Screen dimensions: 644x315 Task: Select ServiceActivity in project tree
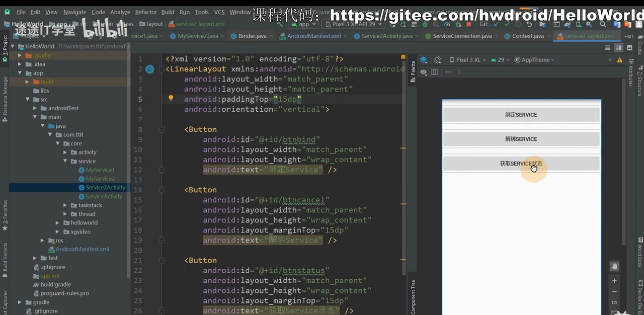click(104, 196)
